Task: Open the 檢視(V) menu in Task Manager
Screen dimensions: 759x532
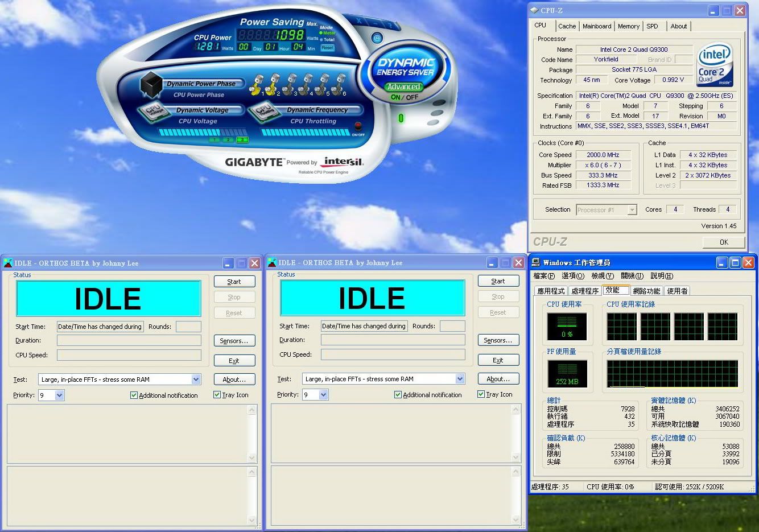Action: point(603,276)
